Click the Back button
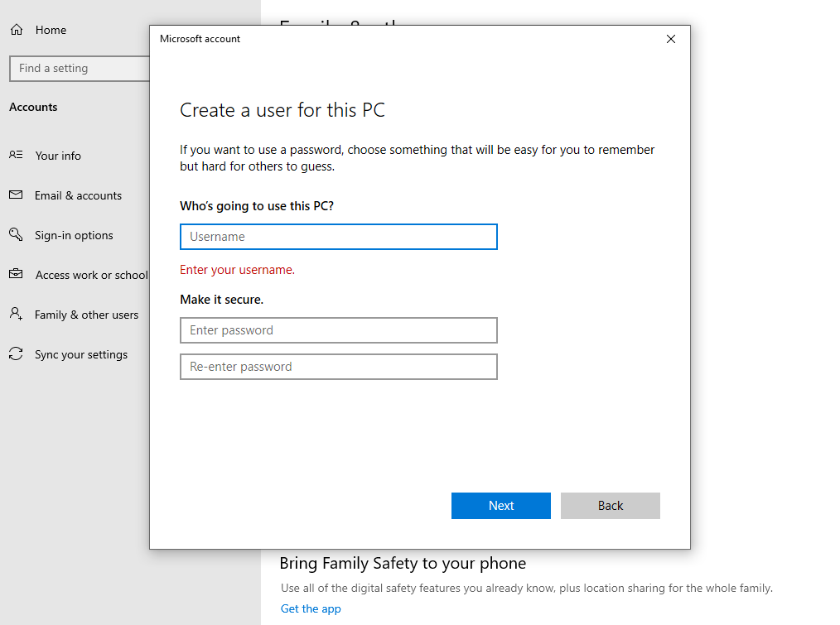 pos(611,506)
